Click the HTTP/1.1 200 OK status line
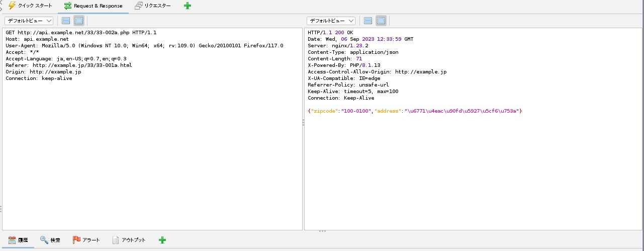Viewport: 644px width, 251px height. tap(330, 32)
